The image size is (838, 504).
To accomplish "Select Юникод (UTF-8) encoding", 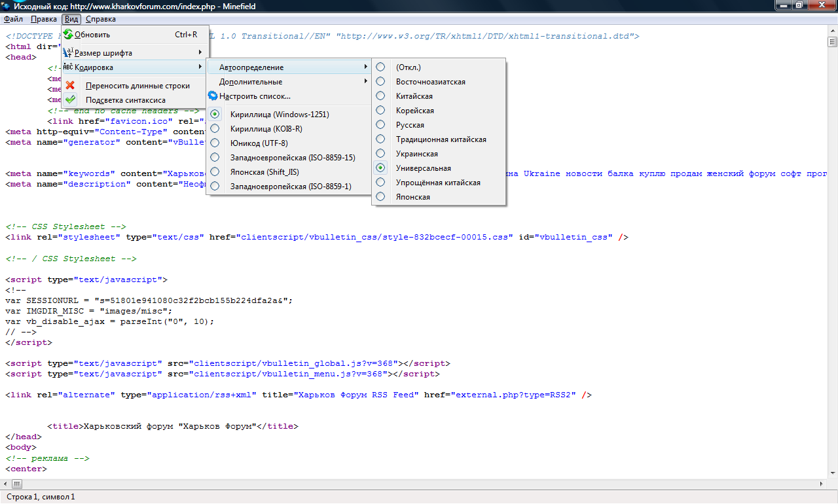I will [x=289, y=143].
